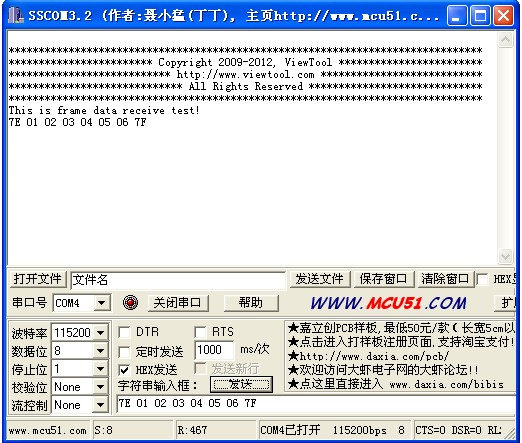Click the 'All Rights Reserved' line
Image resolution: width=522 pixels, height=443 pixels.
pos(245,86)
